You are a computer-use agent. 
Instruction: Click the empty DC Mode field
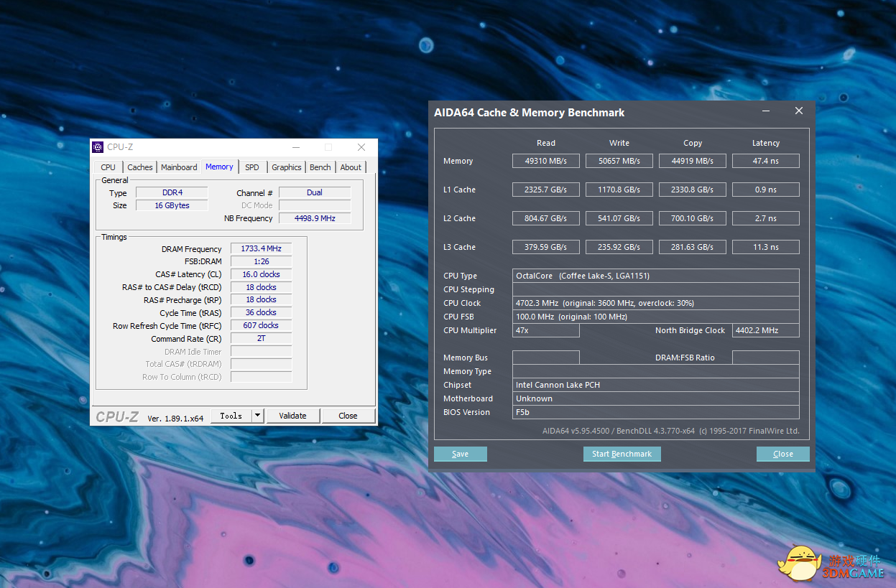tap(315, 205)
